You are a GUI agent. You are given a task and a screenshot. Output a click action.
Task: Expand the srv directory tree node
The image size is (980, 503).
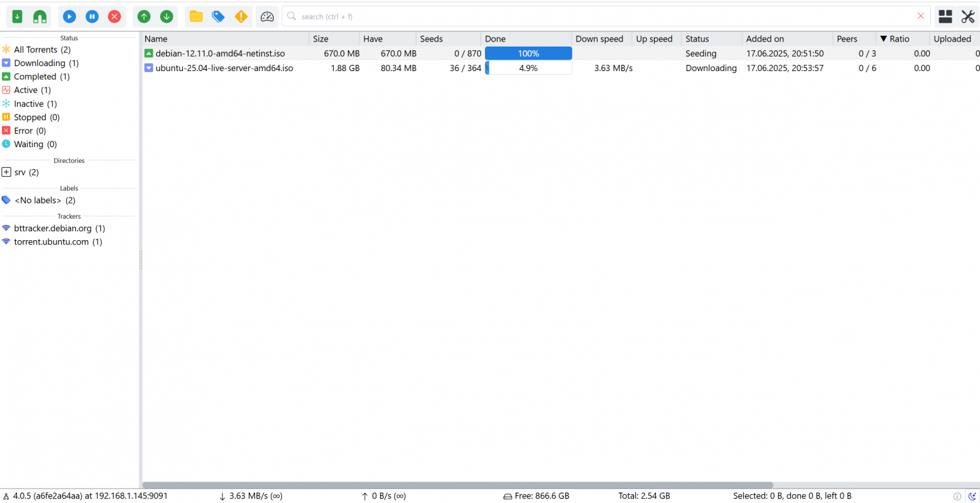point(6,172)
